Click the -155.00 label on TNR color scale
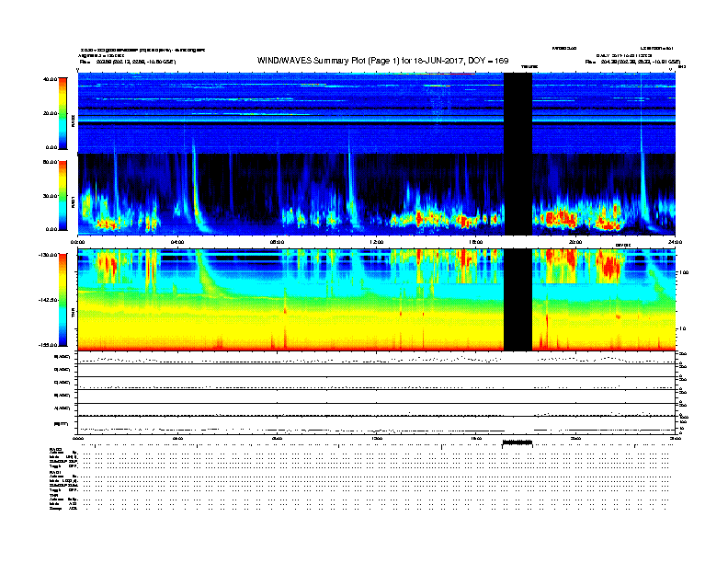728x563 pixels. tap(48, 345)
